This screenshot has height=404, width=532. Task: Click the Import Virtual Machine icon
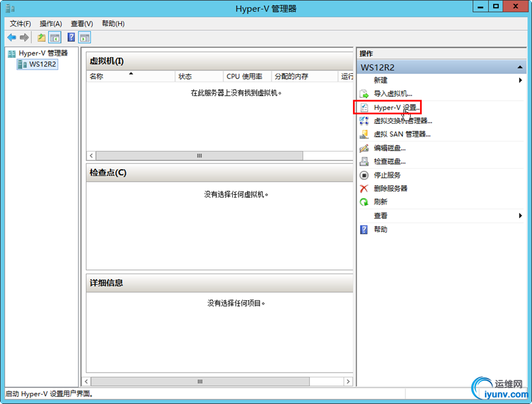click(364, 93)
